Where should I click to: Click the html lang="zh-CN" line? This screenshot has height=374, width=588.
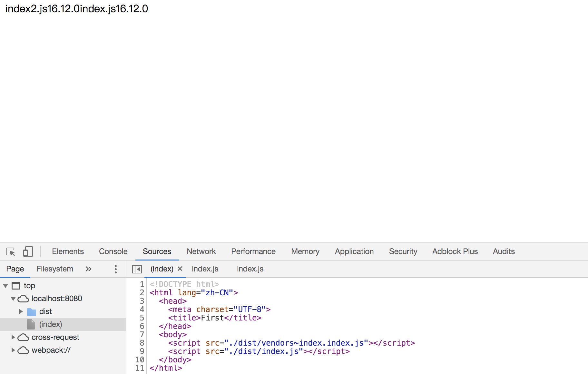pyautogui.click(x=194, y=293)
